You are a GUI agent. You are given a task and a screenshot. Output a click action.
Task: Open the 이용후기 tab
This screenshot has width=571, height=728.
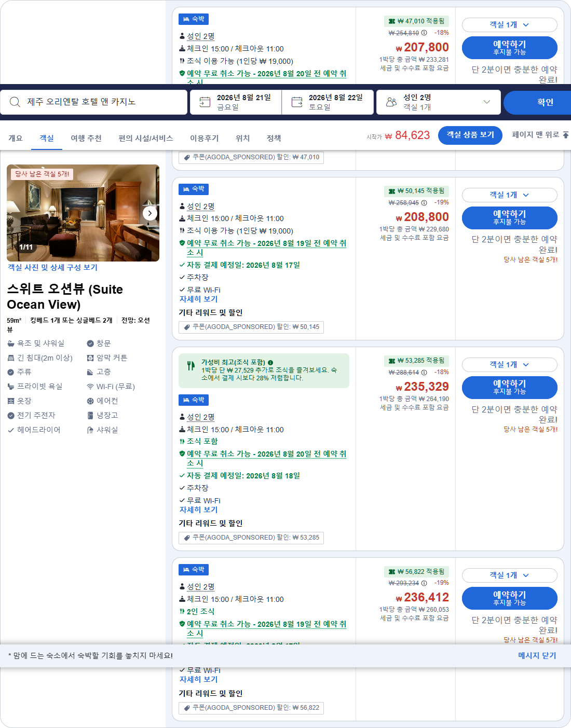[205, 138]
